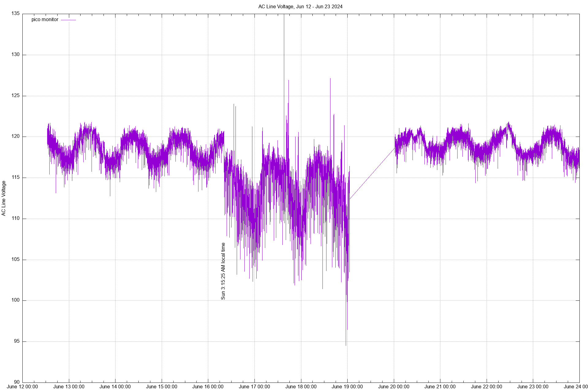588x392 pixels.
Task: Click y-axis tick label 125
Action: tap(16, 96)
